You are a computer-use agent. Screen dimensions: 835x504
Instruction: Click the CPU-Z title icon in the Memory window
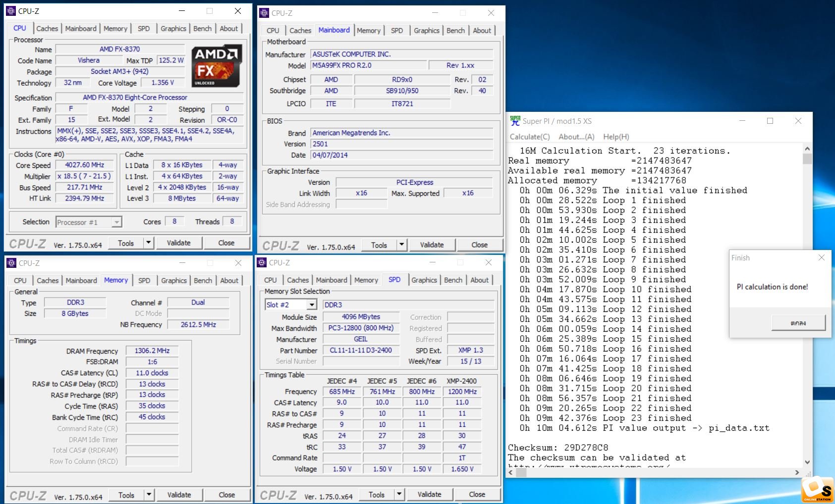click(11, 263)
